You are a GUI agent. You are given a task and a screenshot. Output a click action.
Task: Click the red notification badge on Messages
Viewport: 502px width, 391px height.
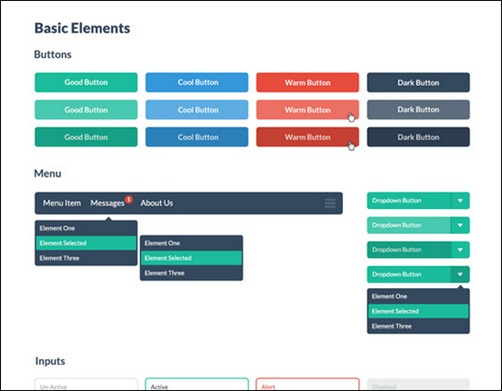129,200
